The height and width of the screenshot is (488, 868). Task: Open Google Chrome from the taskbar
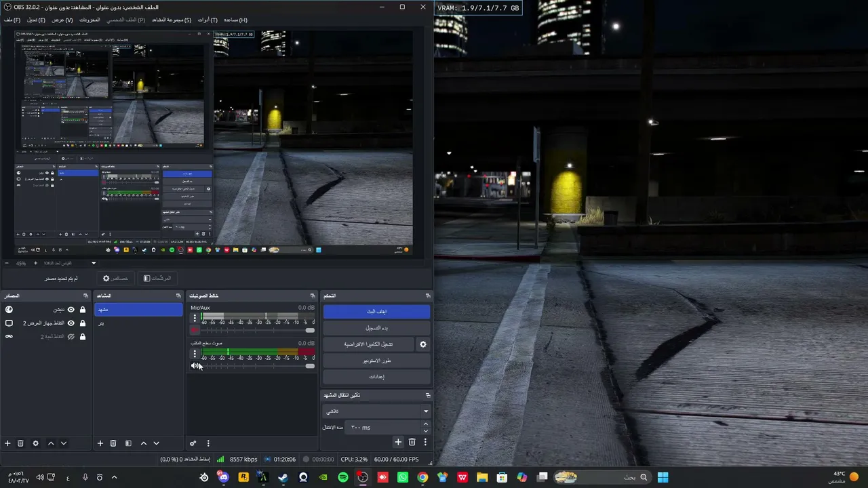tap(422, 477)
